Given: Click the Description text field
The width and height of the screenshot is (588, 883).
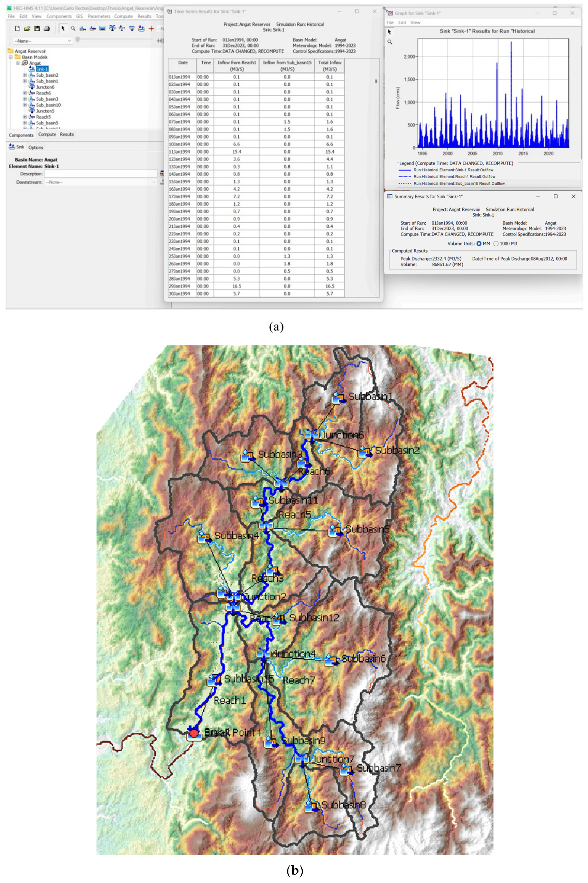Looking at the screenshot, I should point(100,174).
